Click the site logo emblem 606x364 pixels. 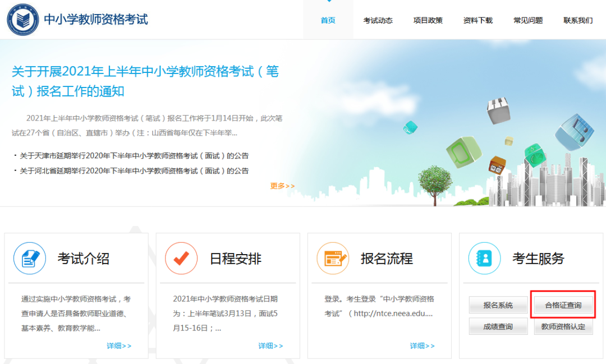point(23,19)
